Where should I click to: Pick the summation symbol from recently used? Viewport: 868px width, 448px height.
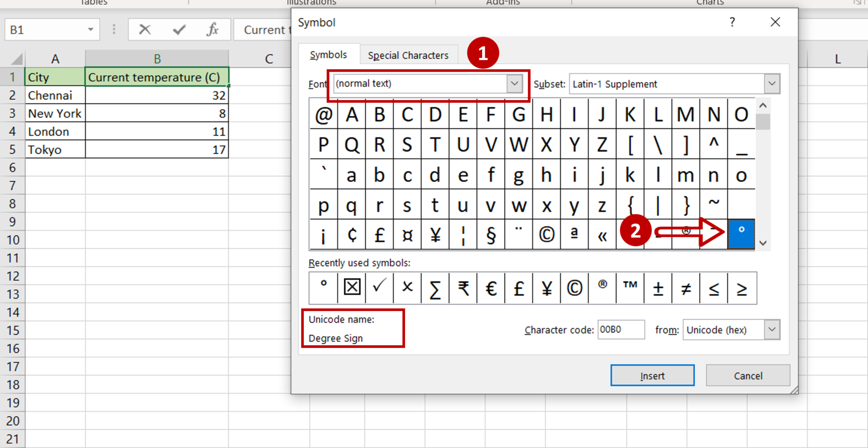434,288
